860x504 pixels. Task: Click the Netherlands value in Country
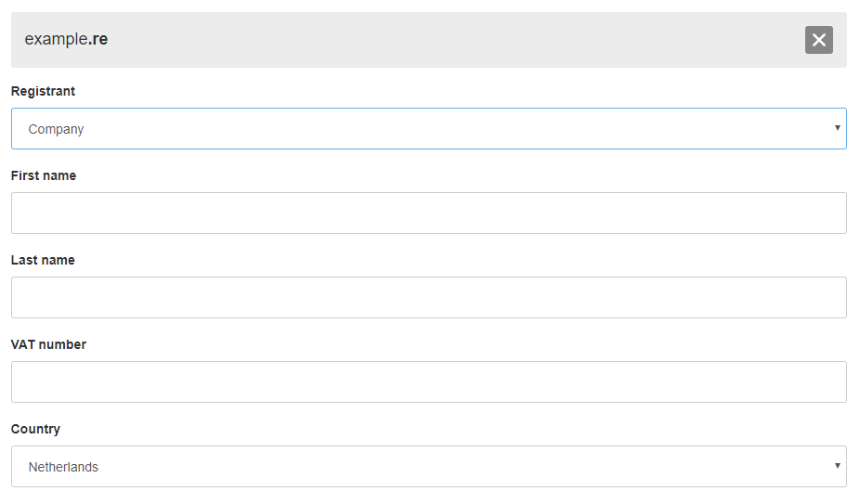click(63, 467)
